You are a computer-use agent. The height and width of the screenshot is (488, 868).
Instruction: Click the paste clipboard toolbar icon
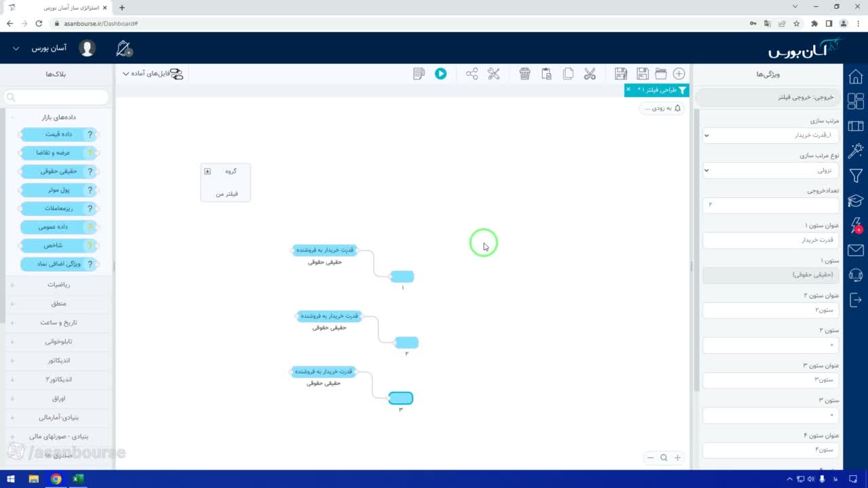point(547,74)
